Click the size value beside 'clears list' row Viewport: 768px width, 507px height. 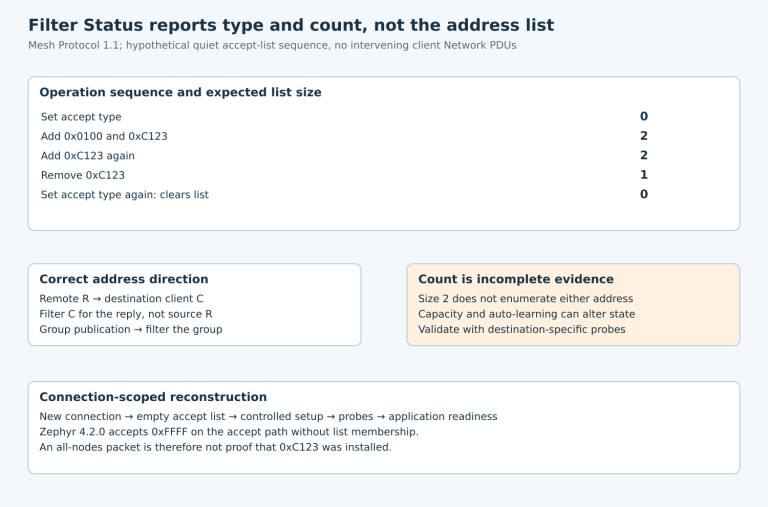pyautogui.click(x=644, y=194)
